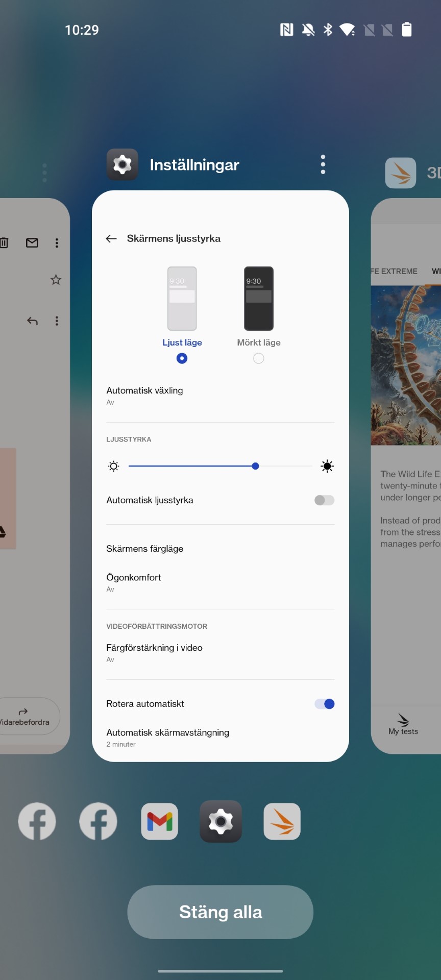Disable the Rotera automatiskt toggle
Screen dimensions: 441x980
tap(324, 704)
